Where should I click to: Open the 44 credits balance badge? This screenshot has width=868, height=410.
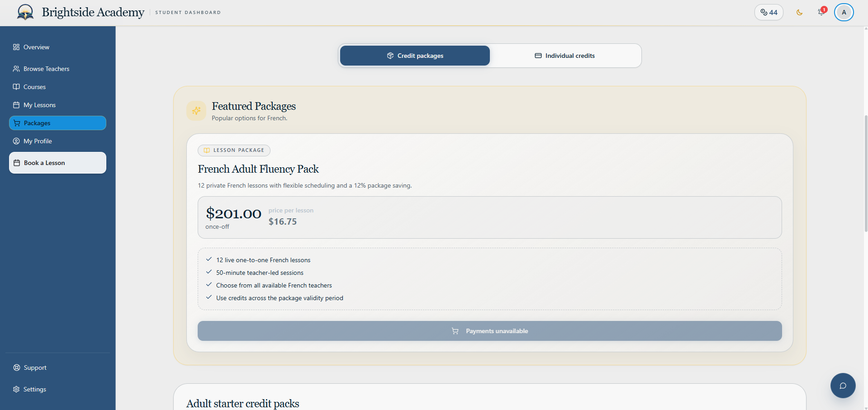(x=768, y=12)
